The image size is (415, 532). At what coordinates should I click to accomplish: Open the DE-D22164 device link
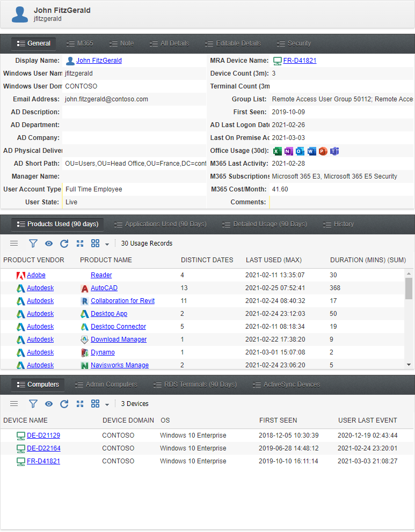pyautogui.click(x=43, y=448)
